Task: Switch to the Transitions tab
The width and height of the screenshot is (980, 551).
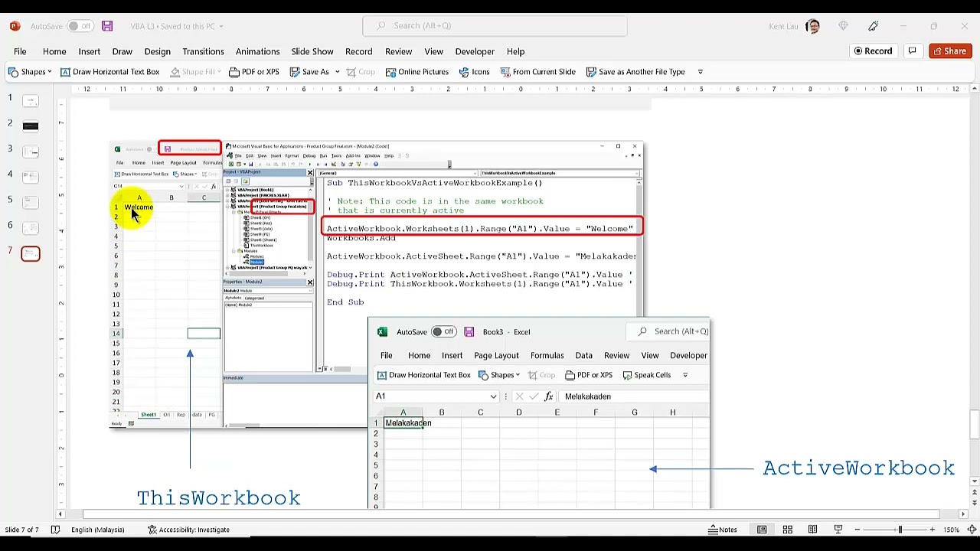Action: [x=203, y=51]
